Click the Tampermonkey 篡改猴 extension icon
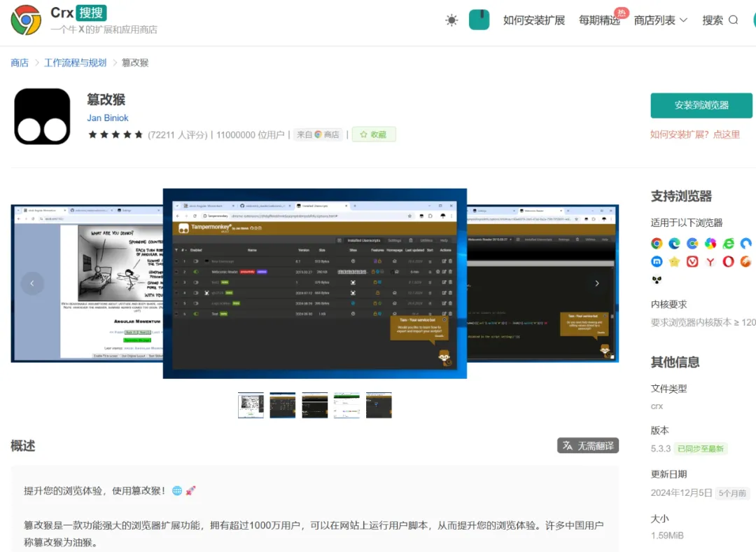This screenshot has width=756, height=552. 42,116
